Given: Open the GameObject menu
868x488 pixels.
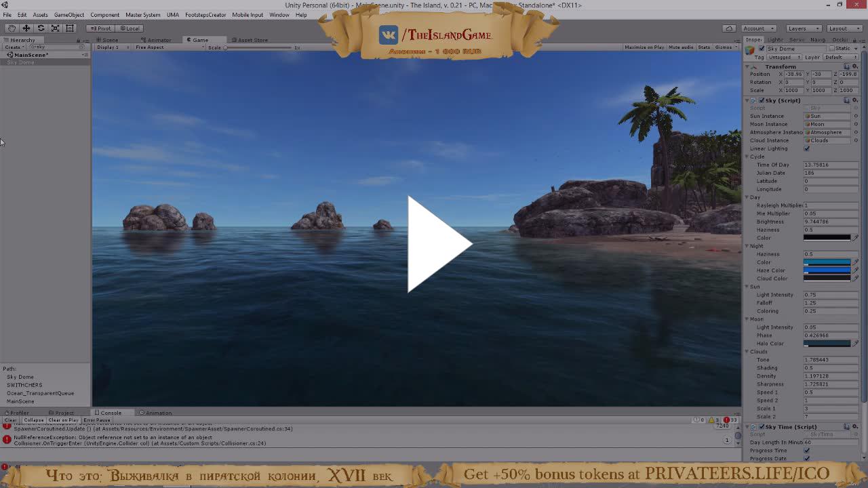Looking at the screenshot, I should [68, 15].
